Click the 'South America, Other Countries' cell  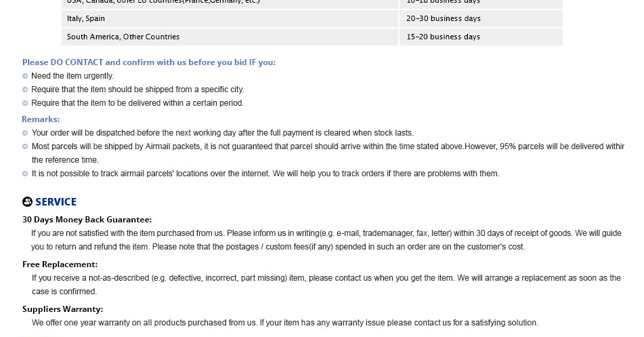click(x=230, y=37)
